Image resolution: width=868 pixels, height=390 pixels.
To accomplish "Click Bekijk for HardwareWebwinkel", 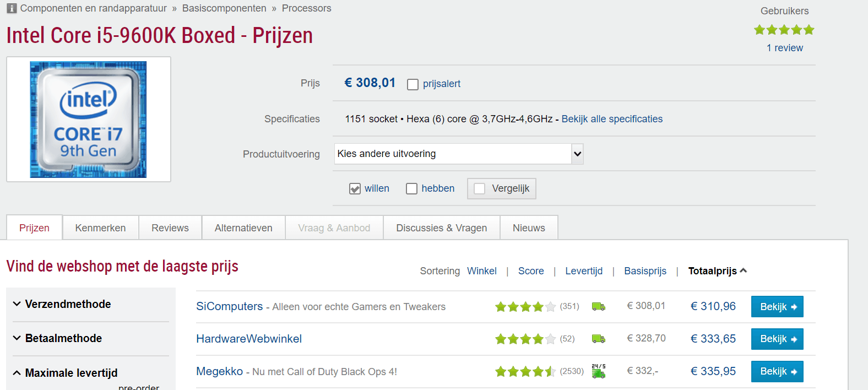I will coord(777,339).
